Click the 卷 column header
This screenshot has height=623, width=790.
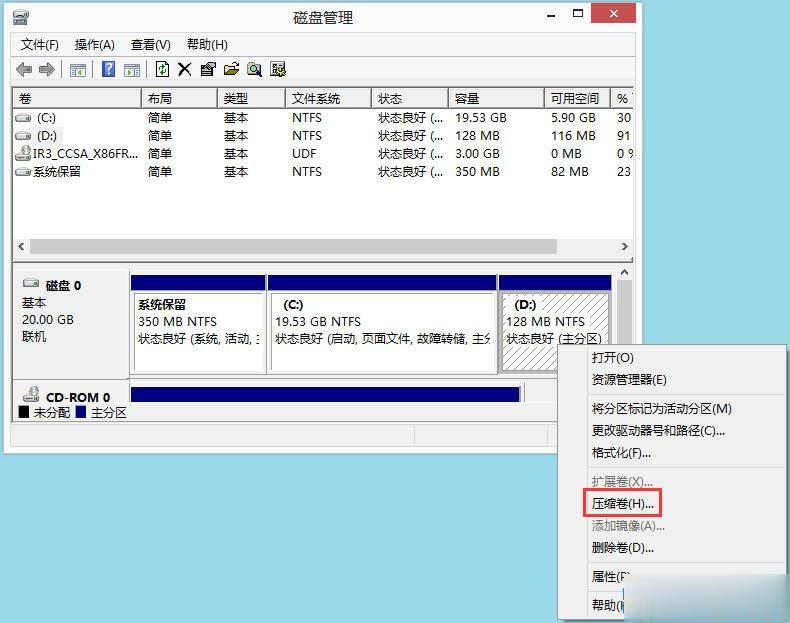[x=77, y=99]
